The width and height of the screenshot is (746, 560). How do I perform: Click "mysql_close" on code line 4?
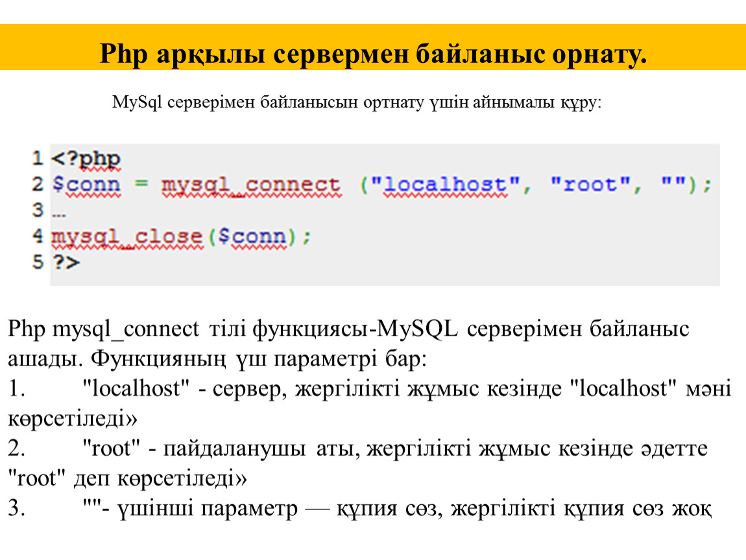tap(127, 237)
